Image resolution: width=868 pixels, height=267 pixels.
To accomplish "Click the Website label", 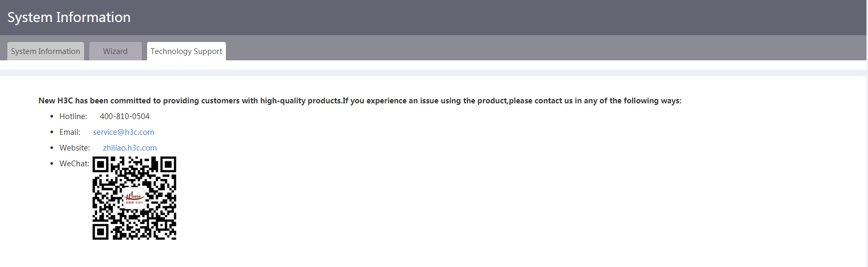I will point(75,148).
